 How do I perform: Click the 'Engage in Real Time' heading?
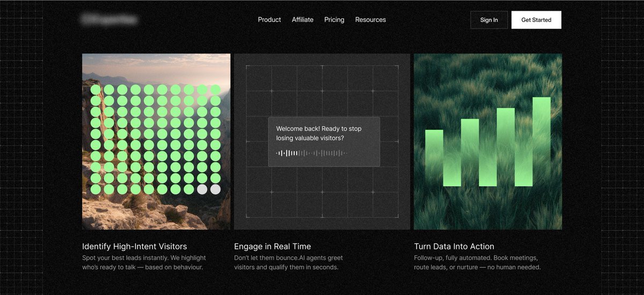pos(272,247)
